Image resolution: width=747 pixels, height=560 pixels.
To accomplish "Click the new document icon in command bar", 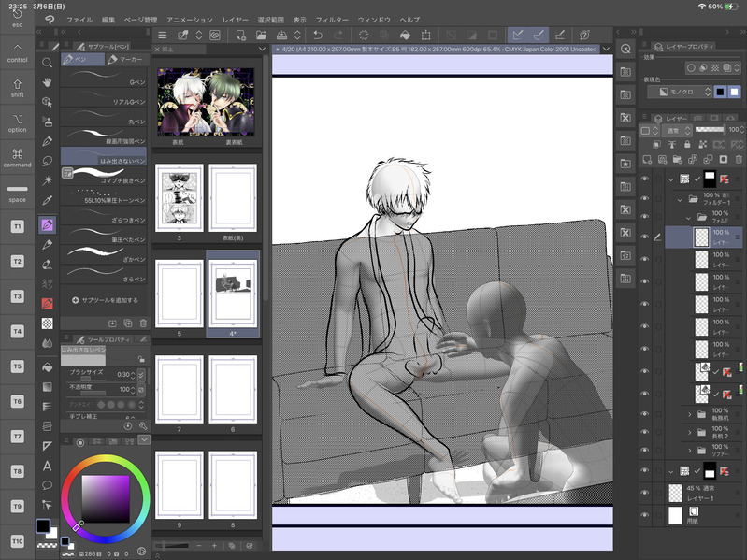I will [240, 35].
